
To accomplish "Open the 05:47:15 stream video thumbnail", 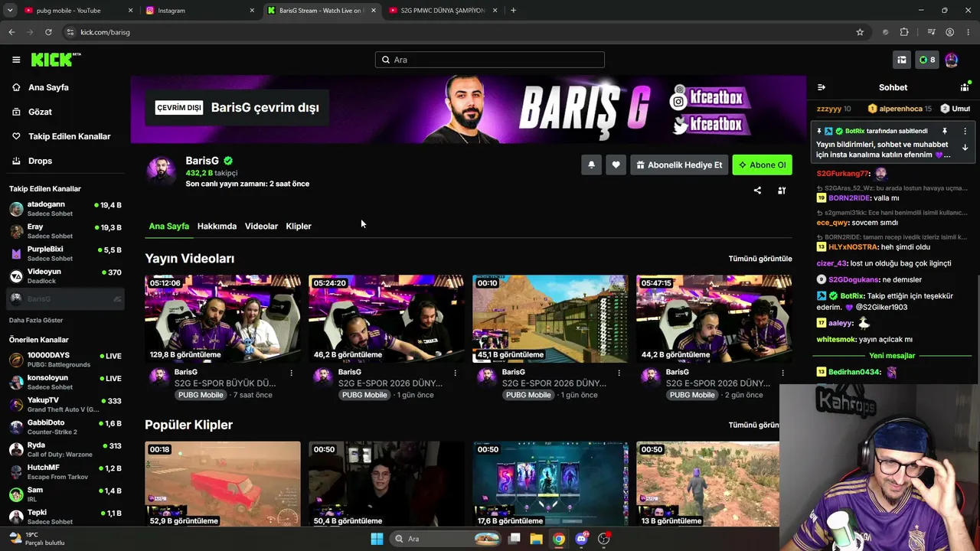I will [714, 318].
